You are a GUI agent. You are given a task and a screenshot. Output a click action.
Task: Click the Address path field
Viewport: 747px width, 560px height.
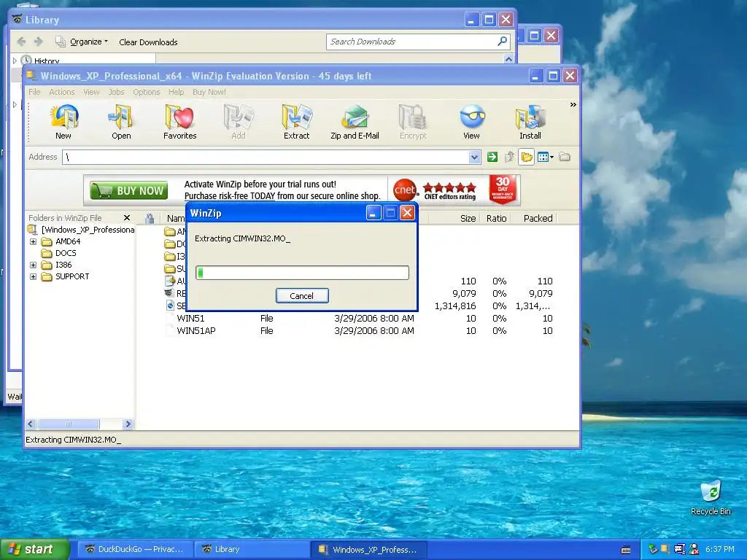point(266,157)
